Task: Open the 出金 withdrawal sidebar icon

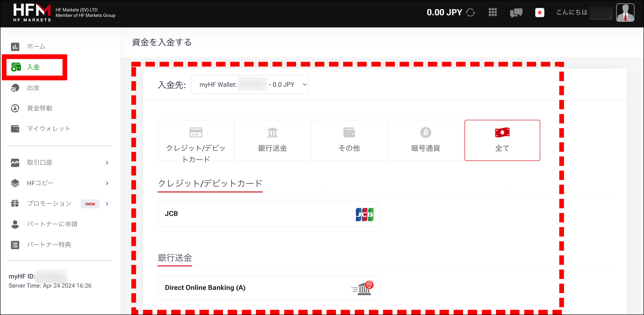Action: 33,88
